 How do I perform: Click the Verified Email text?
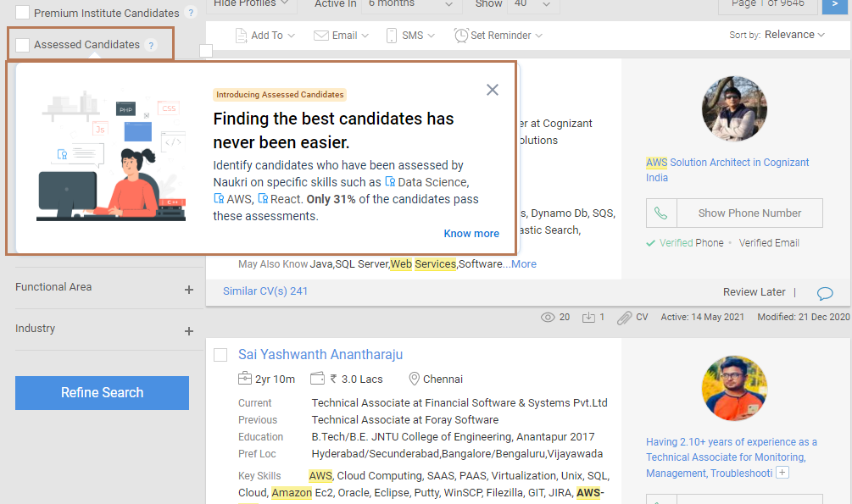point(769,243)
